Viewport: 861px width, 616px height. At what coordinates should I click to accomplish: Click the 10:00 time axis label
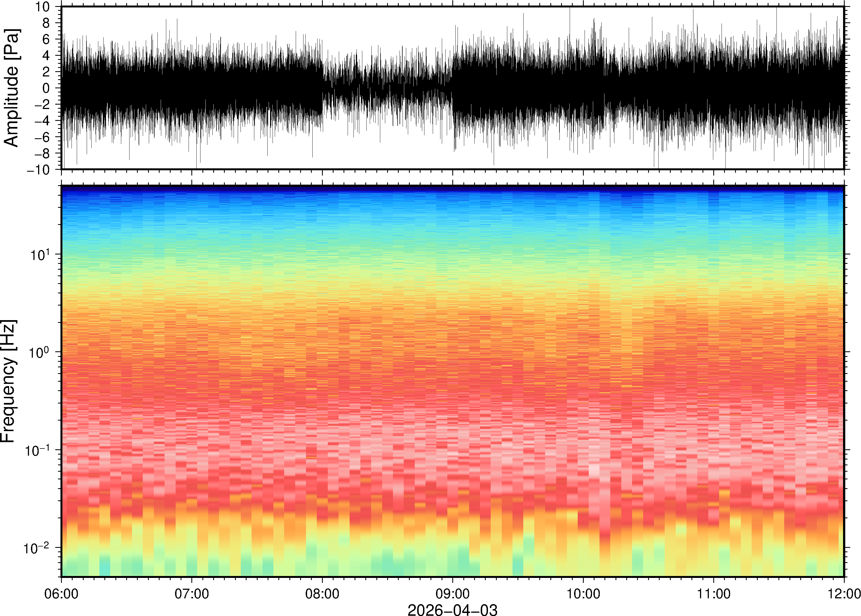point(583,594)
